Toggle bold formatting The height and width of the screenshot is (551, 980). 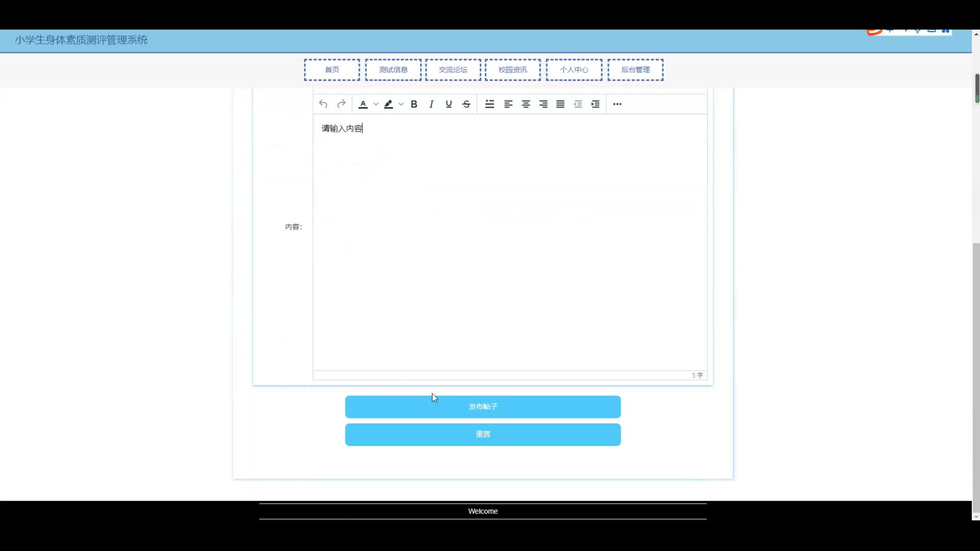pos(414,104)
